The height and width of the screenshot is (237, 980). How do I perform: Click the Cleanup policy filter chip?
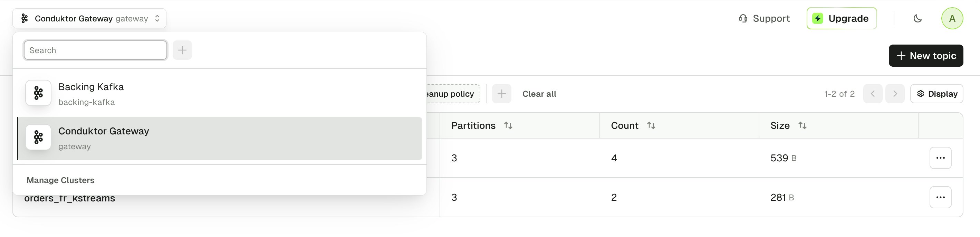452,94
